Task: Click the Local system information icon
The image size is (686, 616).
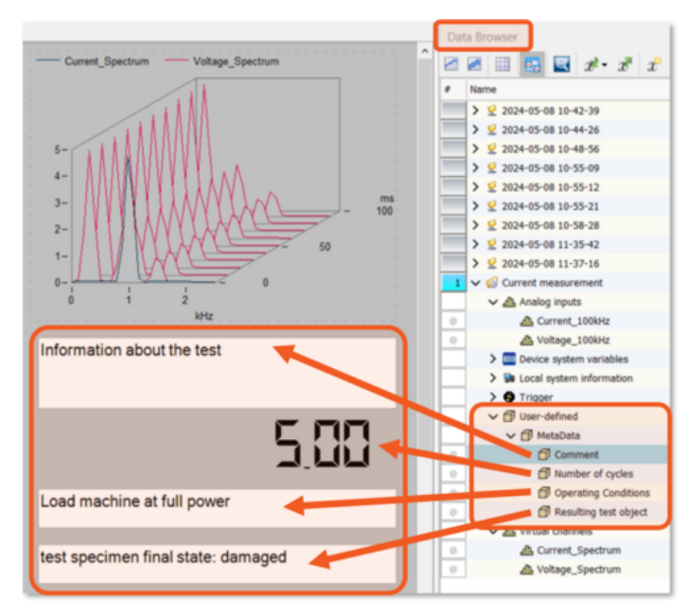Action: (x=509, y=378)
